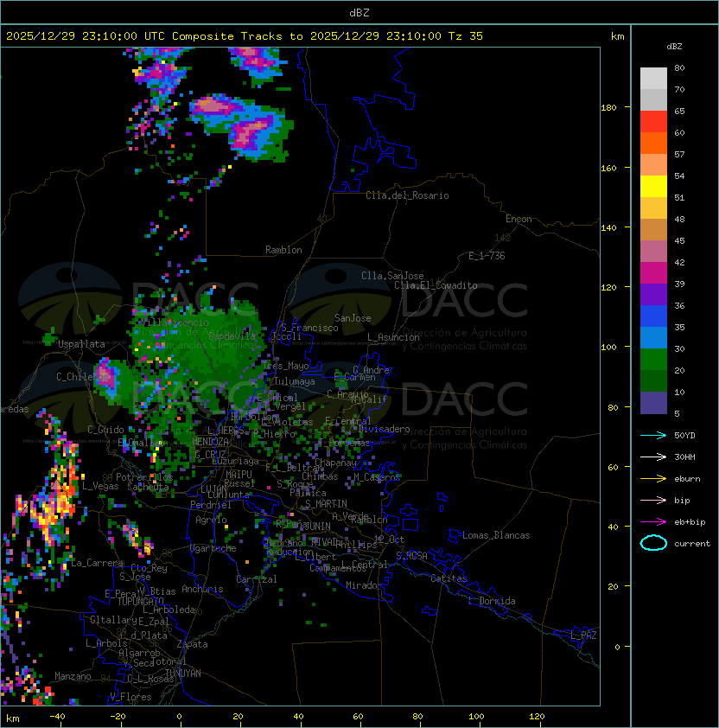Click the magenta eb+bip arrow icon
This screenshot has width=719, height=728.
pos(653,522)
